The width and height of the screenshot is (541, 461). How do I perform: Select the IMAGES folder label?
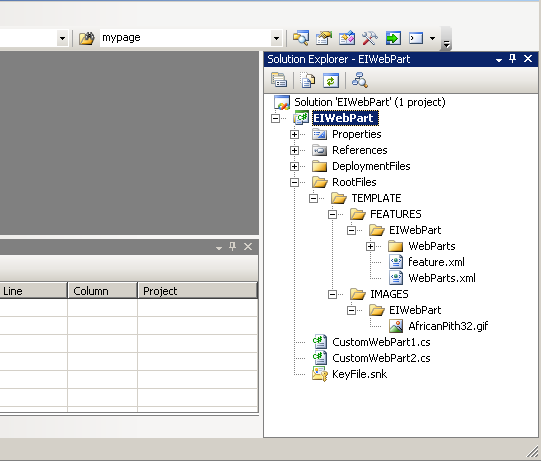[x=389, y=294]
